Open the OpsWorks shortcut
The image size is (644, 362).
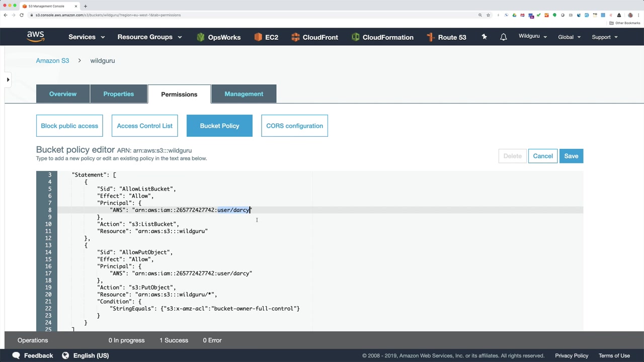click(x=218, y=37)
